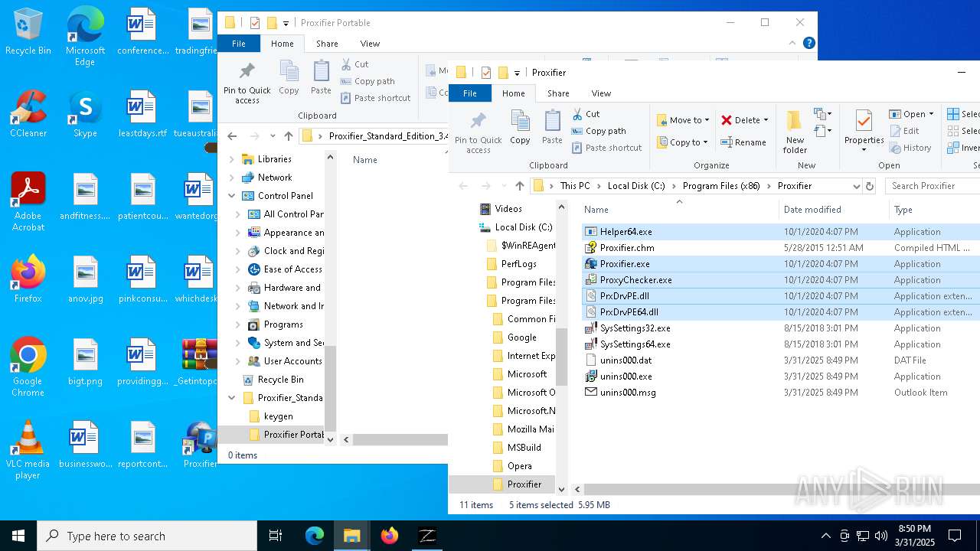Open the Open button dropdown arrow
Image resolution: width=980 pixels, height=551 pixels.
click(x=931, y=114)
